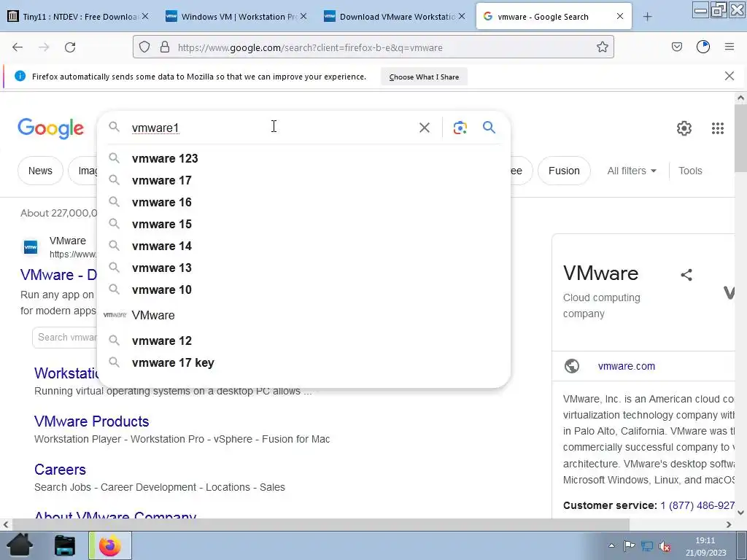Open the Careers sitelink

coord(60,469)
